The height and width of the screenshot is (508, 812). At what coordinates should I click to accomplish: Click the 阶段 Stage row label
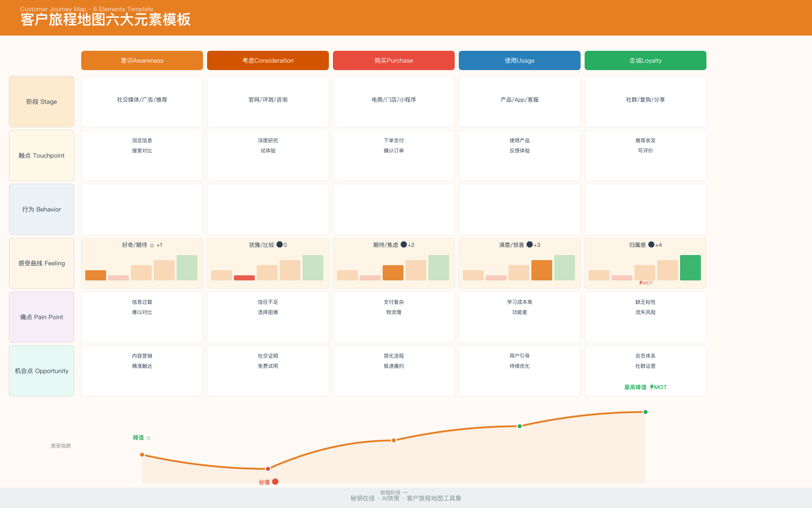(42, 102)
